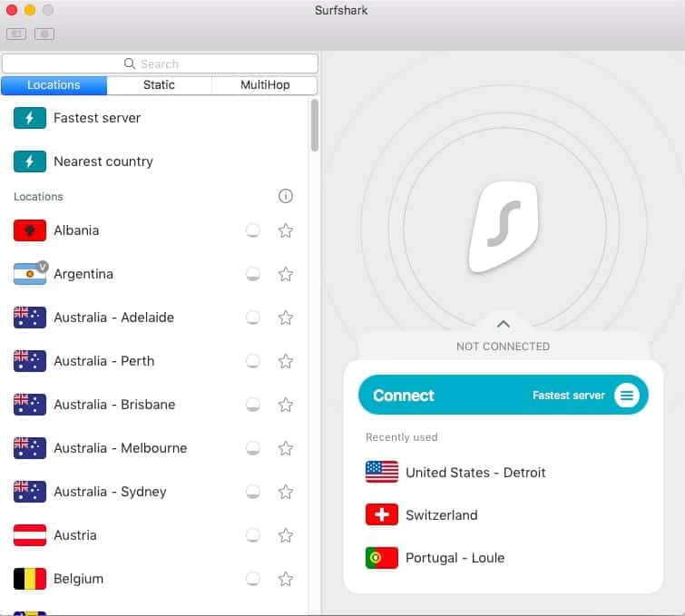
Task: Click the Switzerland flag in Recently used
Action: [x=382, y=514]
